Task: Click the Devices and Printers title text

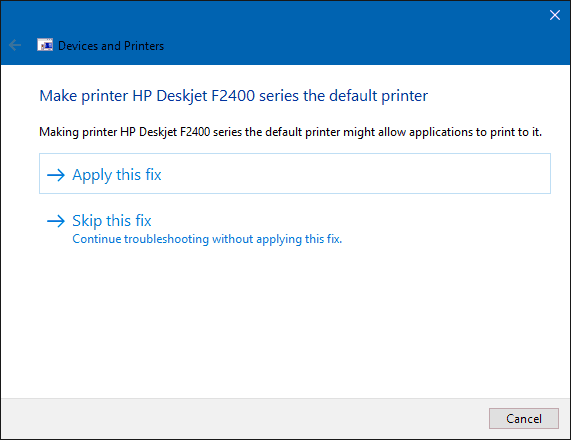Action: 111,46
